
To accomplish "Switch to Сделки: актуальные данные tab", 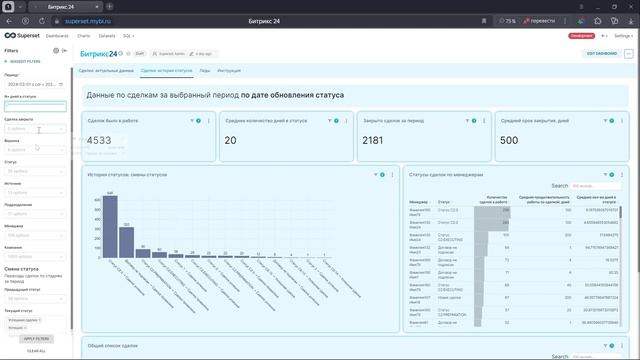I will [x=106, y=71].
